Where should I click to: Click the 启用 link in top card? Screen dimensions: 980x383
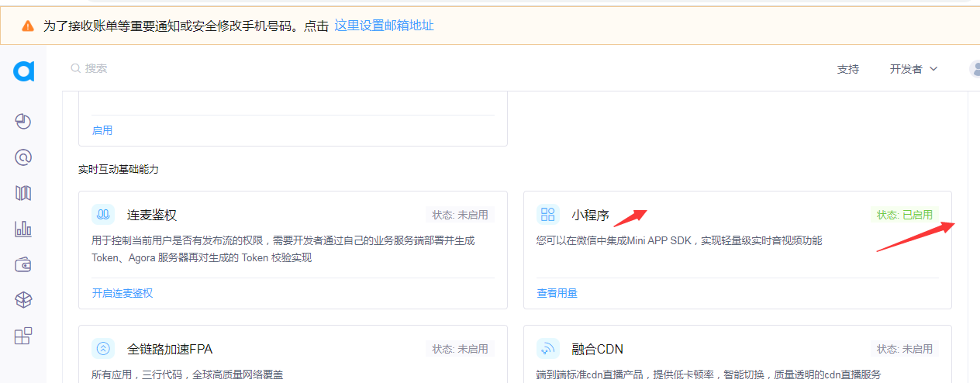coord(102,130)
